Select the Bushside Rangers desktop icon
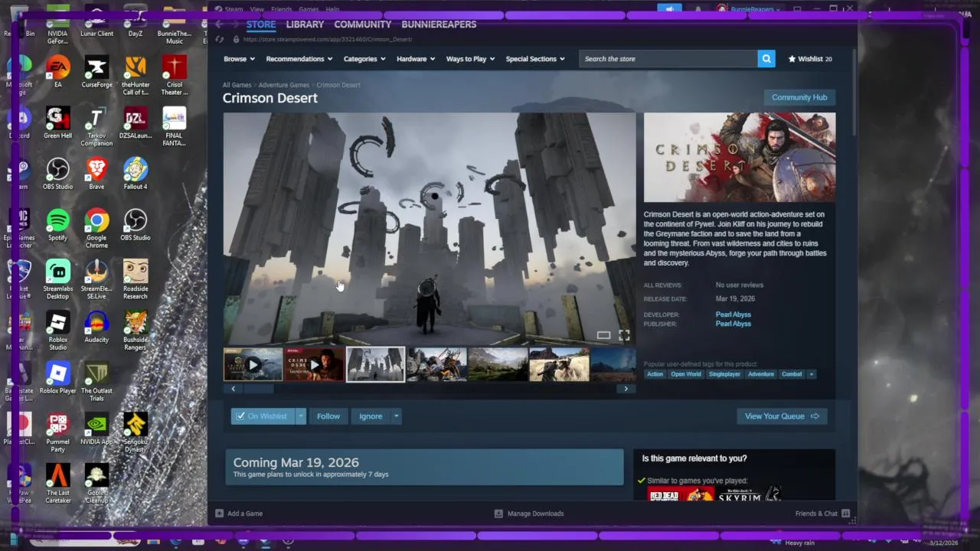980x551 pixels. 136,331
